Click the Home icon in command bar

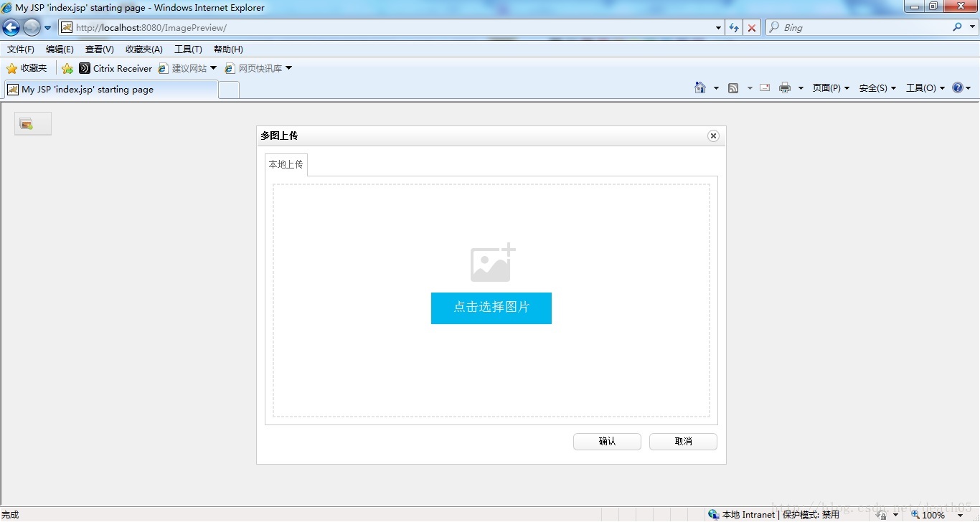(x=700, y=87)
